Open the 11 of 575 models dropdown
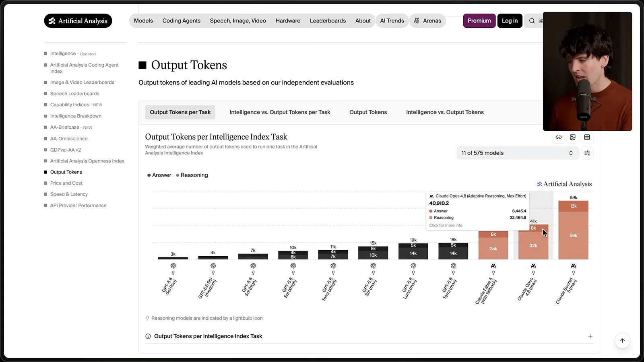The image size is (644, 362). coord(518,153)
